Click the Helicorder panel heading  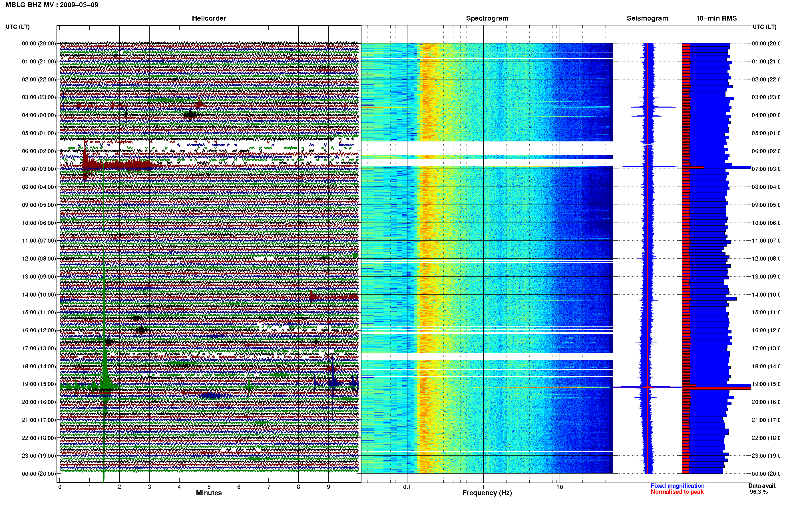[209, 18]
